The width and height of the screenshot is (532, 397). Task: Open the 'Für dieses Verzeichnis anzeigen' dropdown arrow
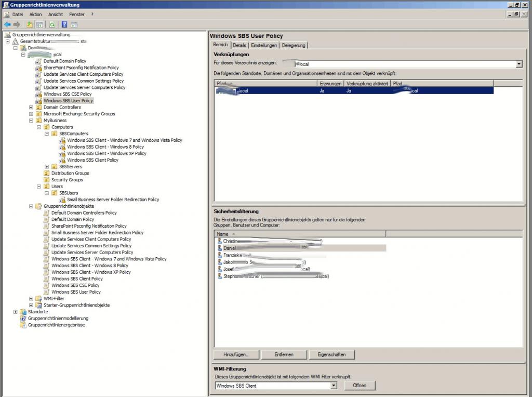coord(519,64)
